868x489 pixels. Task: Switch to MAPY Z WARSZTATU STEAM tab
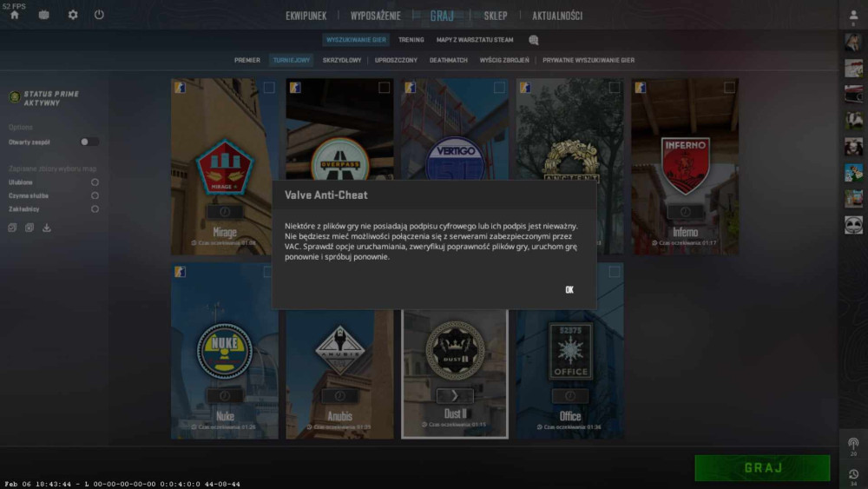pyautogui.click(x=475, y=40)
